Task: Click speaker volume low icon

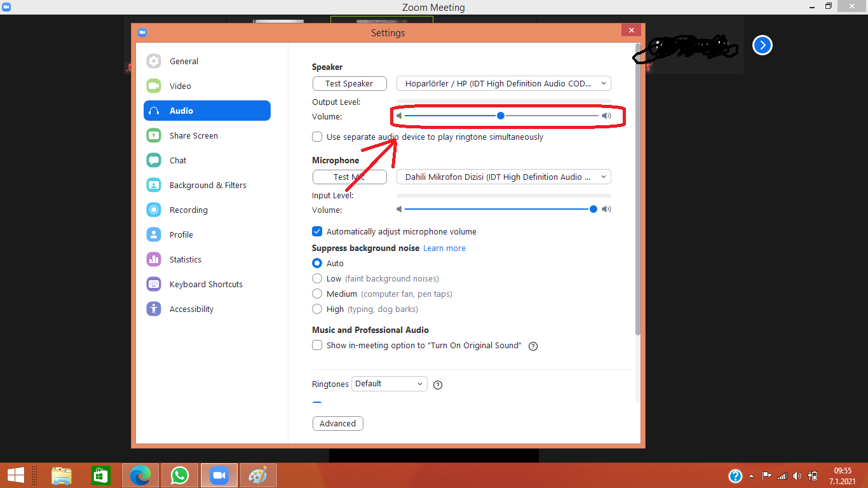Action: (399, 116)
